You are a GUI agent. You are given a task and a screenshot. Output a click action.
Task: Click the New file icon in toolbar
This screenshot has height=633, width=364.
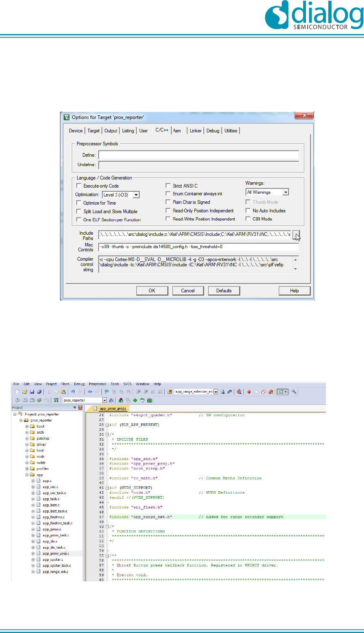(x=17, y=392)
